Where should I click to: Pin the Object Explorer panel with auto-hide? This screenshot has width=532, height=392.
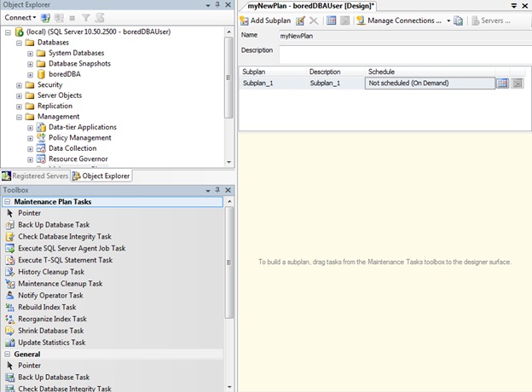click(219, 5)
